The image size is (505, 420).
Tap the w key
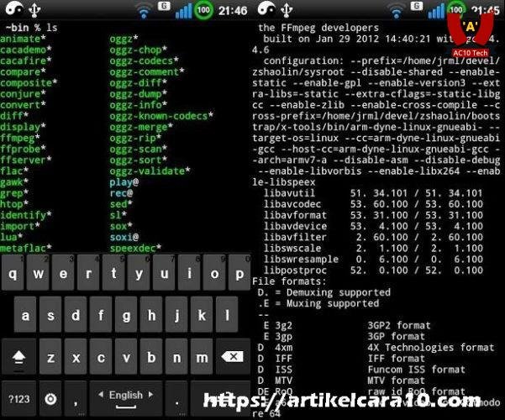coord(38,273)
